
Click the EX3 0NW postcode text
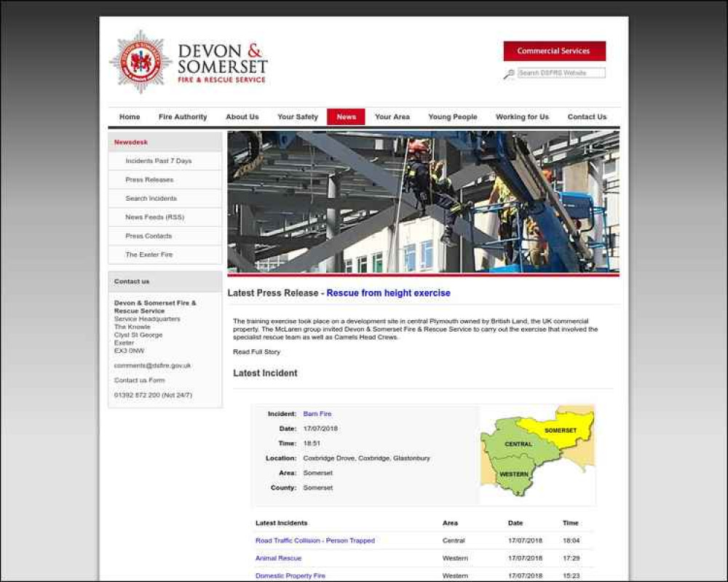pyautogui.click(x=129, y=351)
